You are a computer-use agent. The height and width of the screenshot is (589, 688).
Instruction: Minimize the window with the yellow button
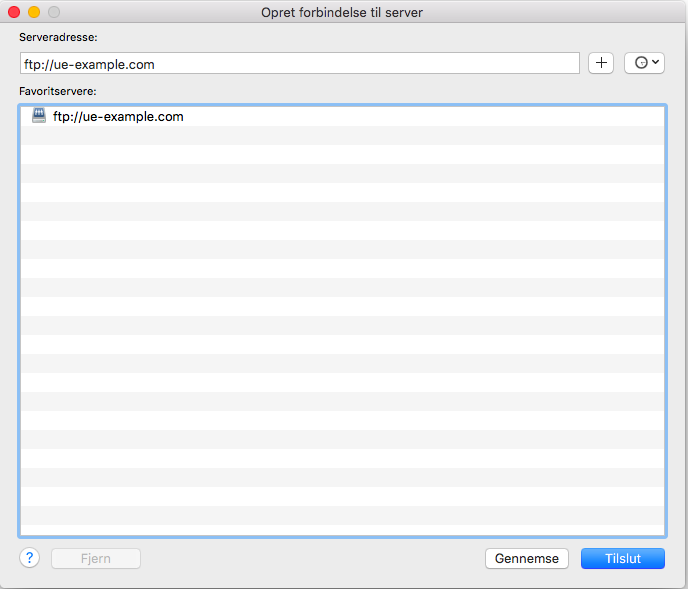pos(34,12)
